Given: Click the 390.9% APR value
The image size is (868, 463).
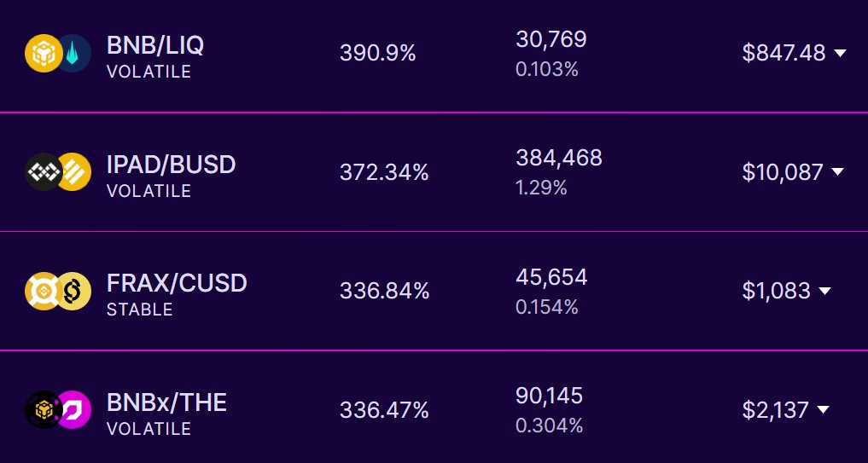Looking at the screenshot, I should point(377,53).
